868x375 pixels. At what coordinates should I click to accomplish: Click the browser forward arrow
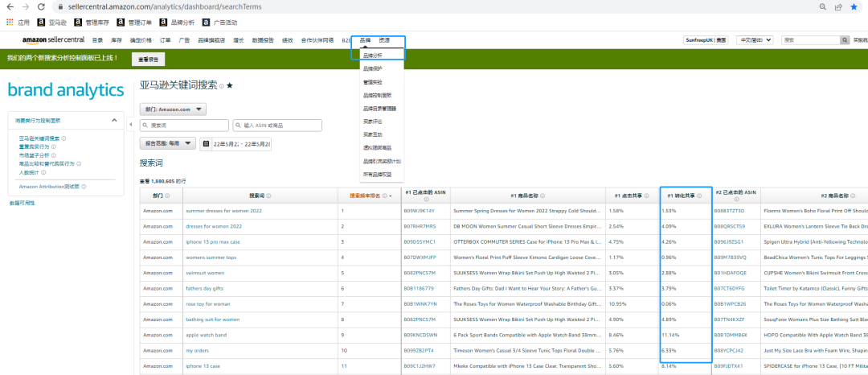[25, 7]
